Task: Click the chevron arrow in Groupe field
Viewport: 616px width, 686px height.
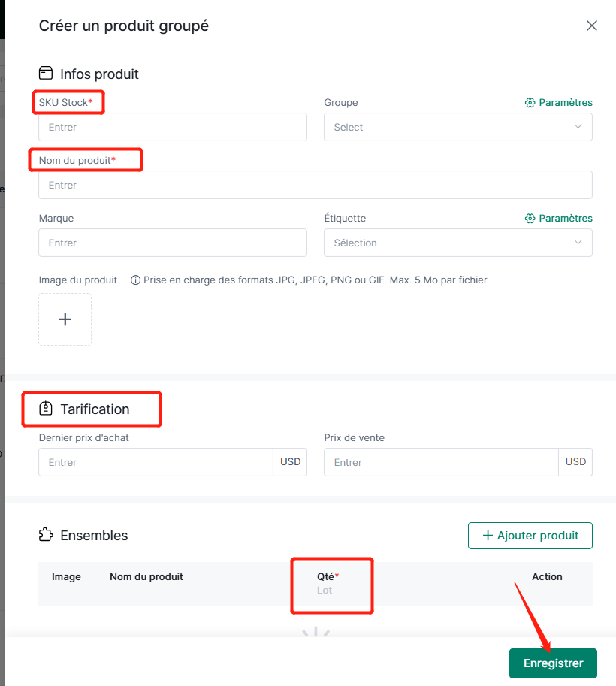Action: [578, 126]
